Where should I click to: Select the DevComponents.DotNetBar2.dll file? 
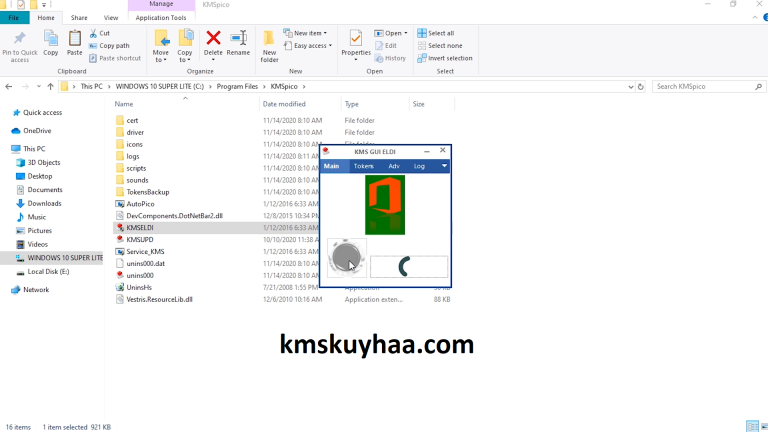(174, 216)
